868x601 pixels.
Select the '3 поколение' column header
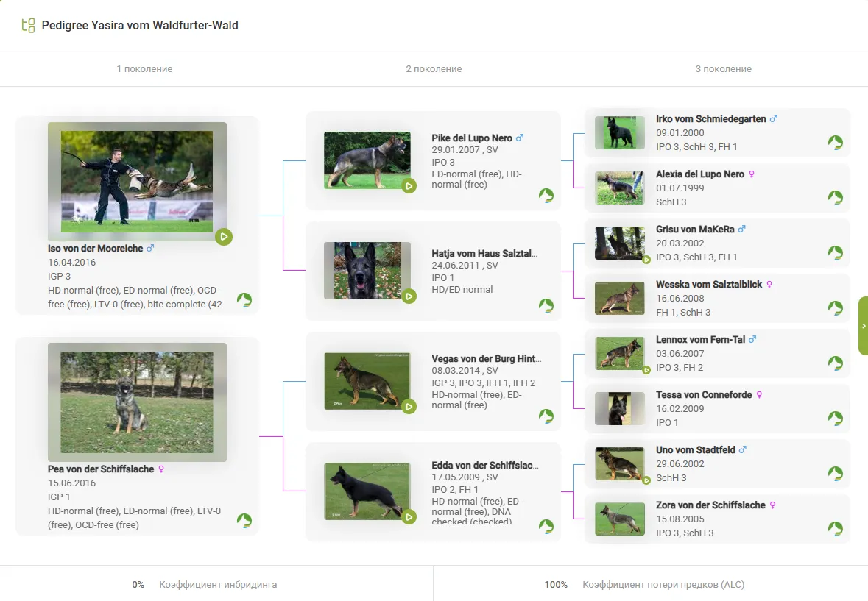click(723, 69)
